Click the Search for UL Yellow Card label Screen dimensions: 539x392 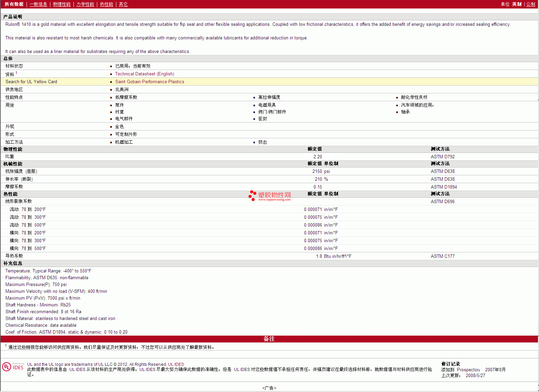(x=31, y=82)
